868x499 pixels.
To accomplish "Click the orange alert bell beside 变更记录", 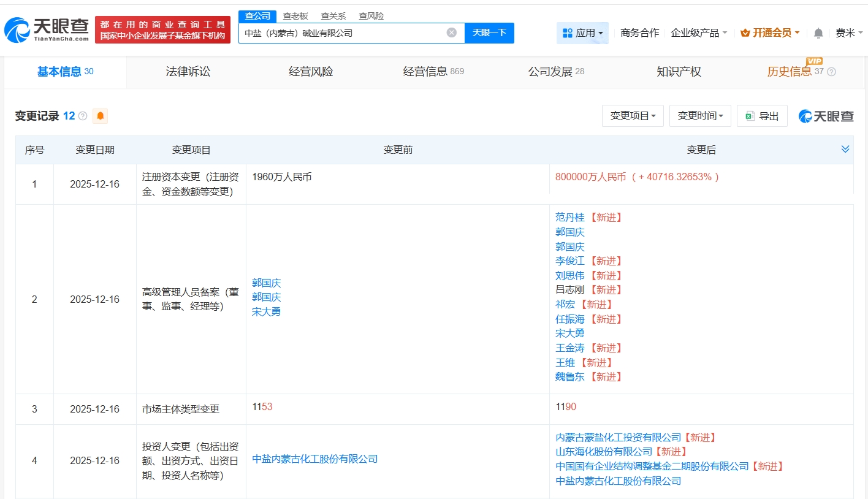I will [x=100, y=116].
